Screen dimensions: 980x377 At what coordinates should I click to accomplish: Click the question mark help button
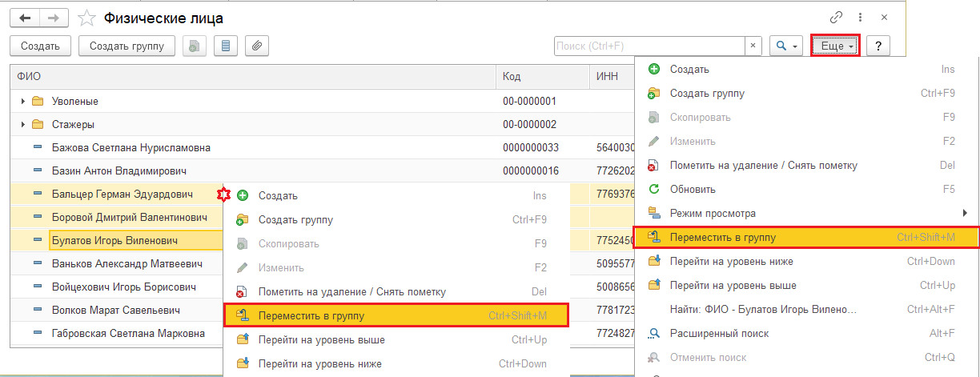(878, 46)
